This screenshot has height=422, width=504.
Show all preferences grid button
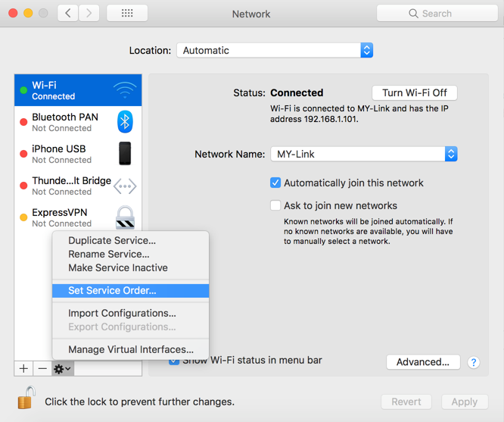coord(127,14)
